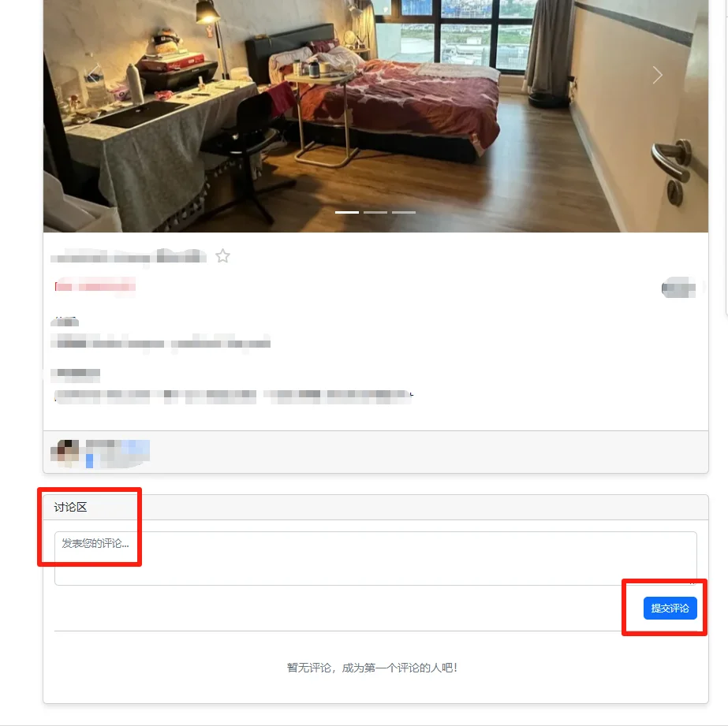Focus the 发表您的评论 comment field
This screenshot has height=726, width=728.
tap(375, 559)
